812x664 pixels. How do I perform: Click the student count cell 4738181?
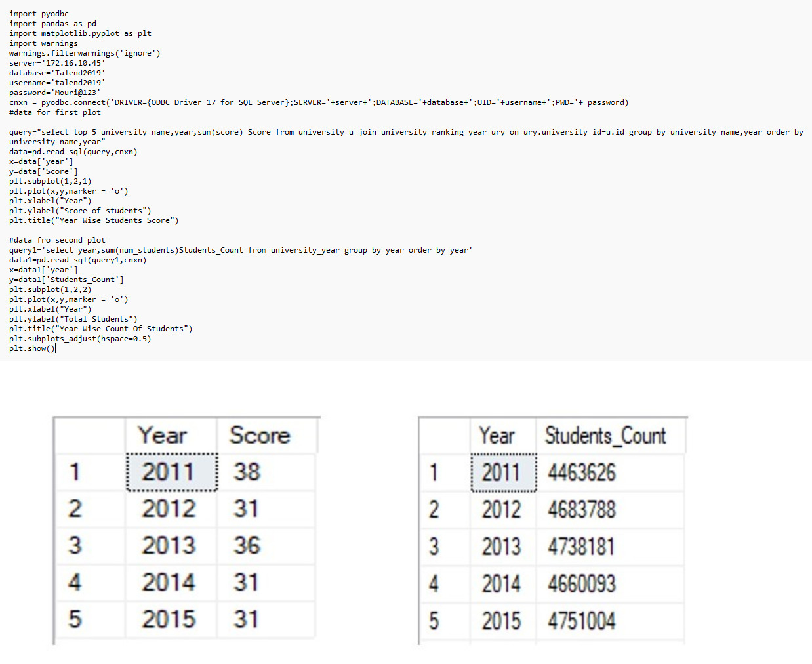(x=581, y=547)
